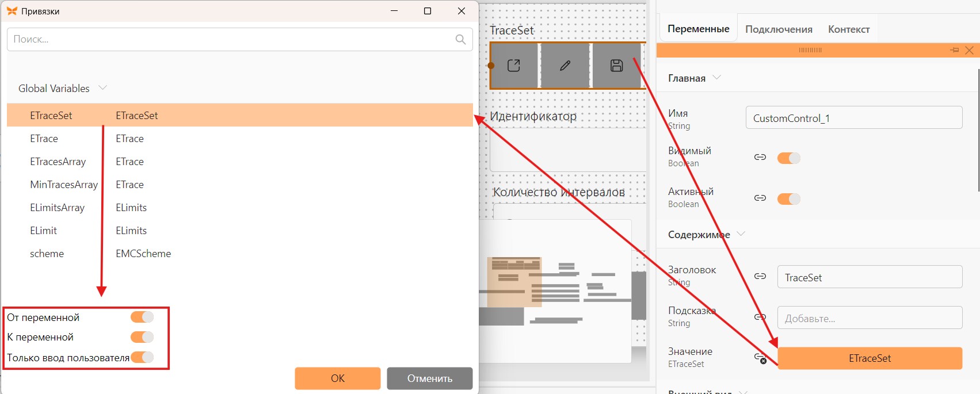Image resolution: width=980 pixels, height=394 pixels.
Task: Collapse the Главная section
Action: (717, 78)
